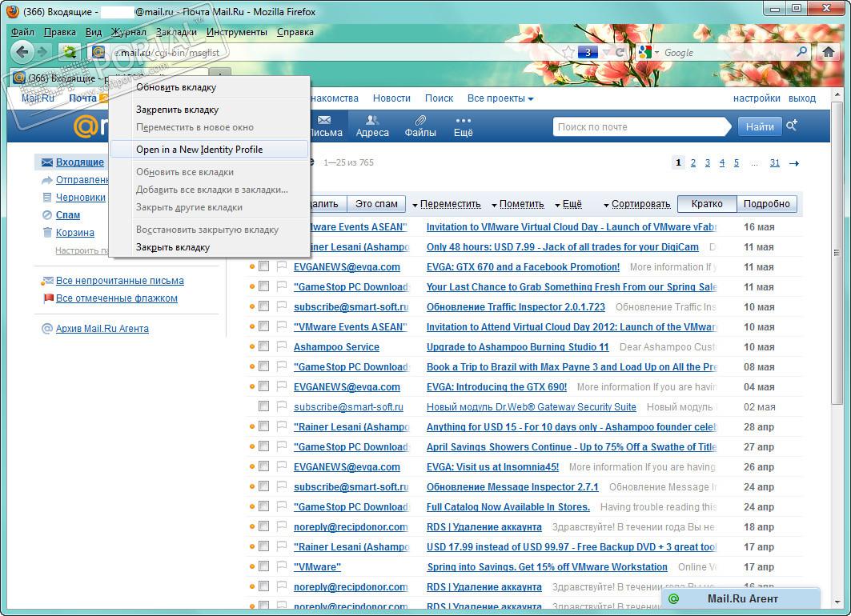Viewport: 851px width, 616px height.
Task: Tick checkbox for Traffic Inspector 2.0.1.723 message
Action: tap(263, 306)
